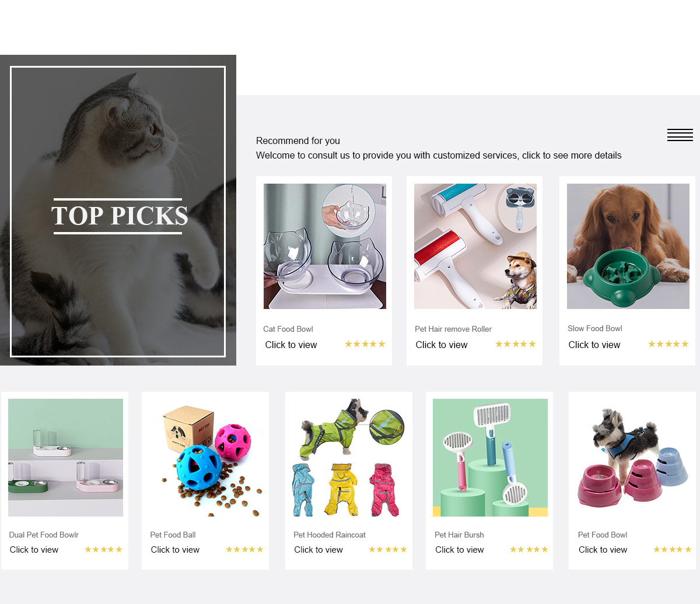Open the TOP PICKS cat banner
This screenshot has width=700, height=604.
(x=118, y=210)
